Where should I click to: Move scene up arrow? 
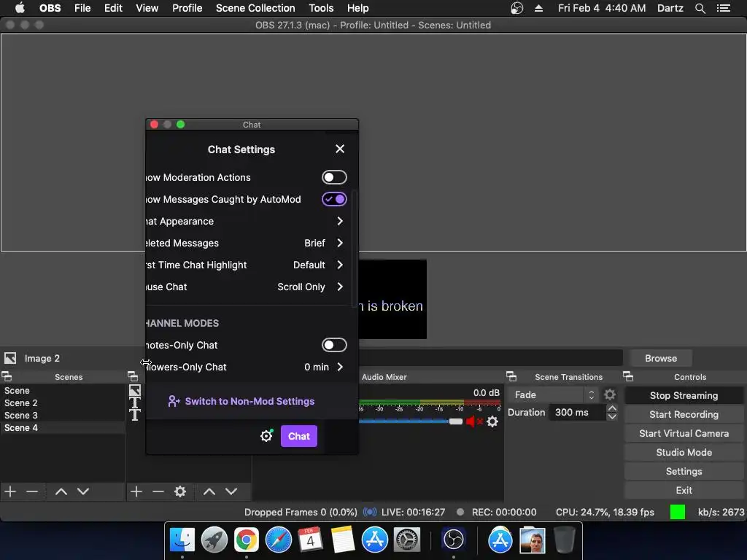point(61,491)
